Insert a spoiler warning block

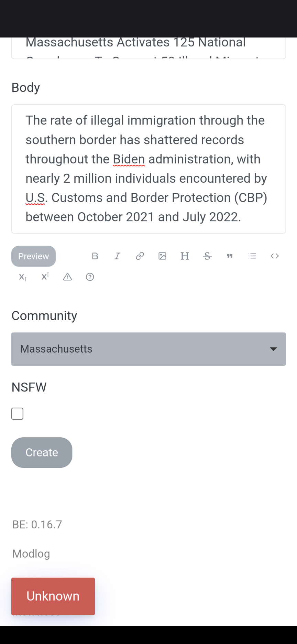[67, 277]
